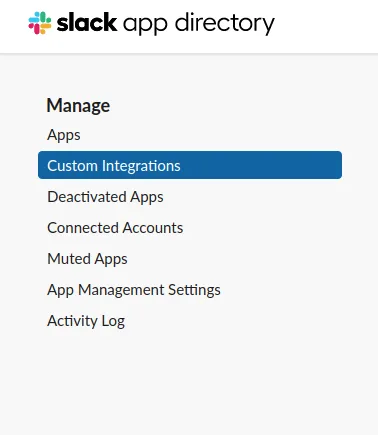Open the Muted Apps section
The image size is (378, 435).
(87, 259)
